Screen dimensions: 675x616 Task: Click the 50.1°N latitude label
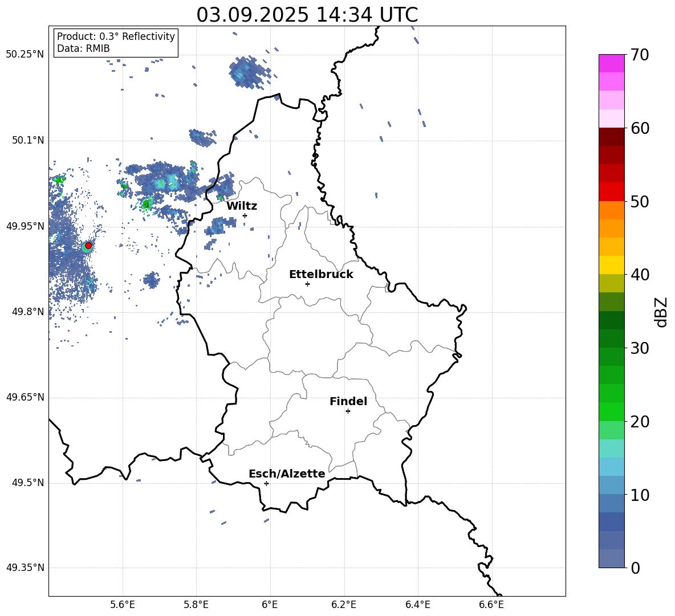(27, 141)
